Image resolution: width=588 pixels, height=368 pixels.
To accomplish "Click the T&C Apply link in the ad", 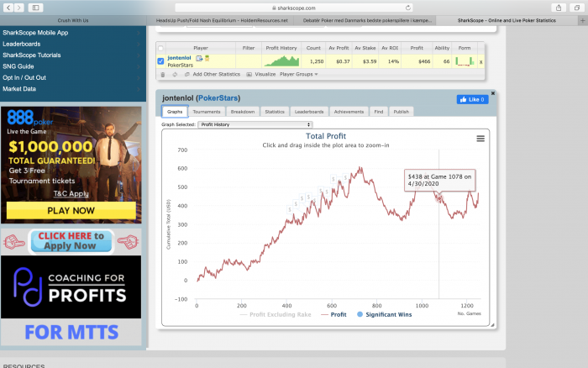I will tap(71, 193).
